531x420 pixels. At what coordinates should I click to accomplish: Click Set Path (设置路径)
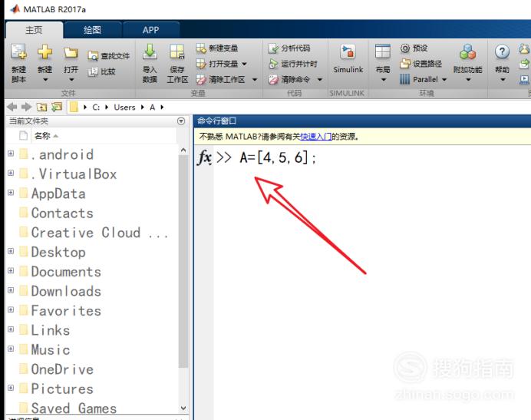[421, 64]
